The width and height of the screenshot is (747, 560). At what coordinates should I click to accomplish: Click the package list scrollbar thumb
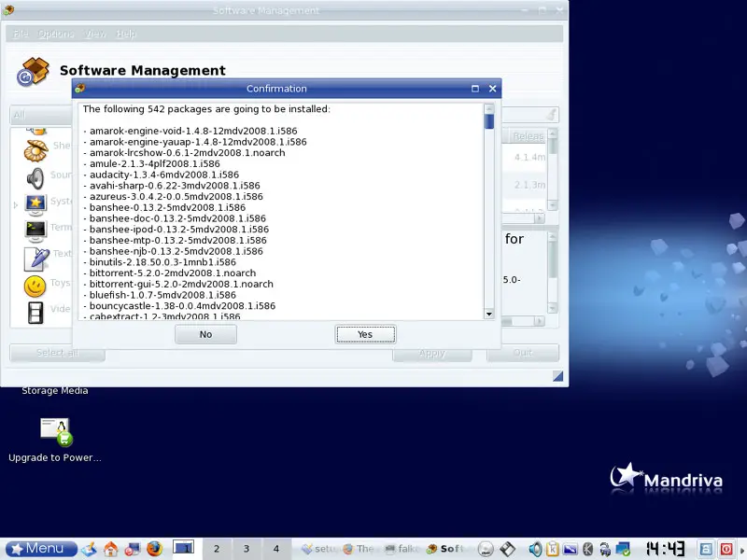click(x=488, y=121)
